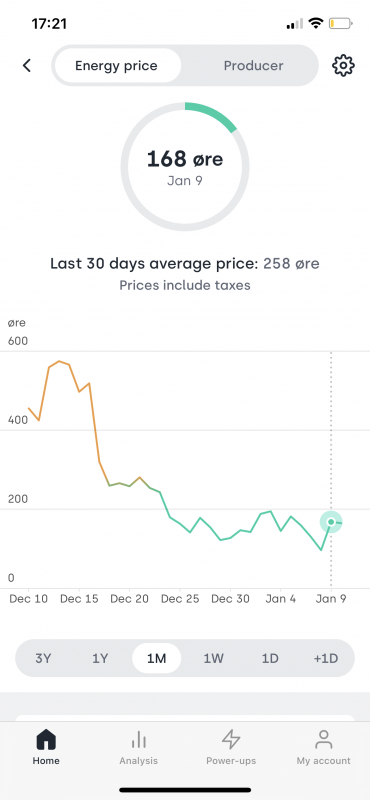Open My account person icon

click(324, 739)
